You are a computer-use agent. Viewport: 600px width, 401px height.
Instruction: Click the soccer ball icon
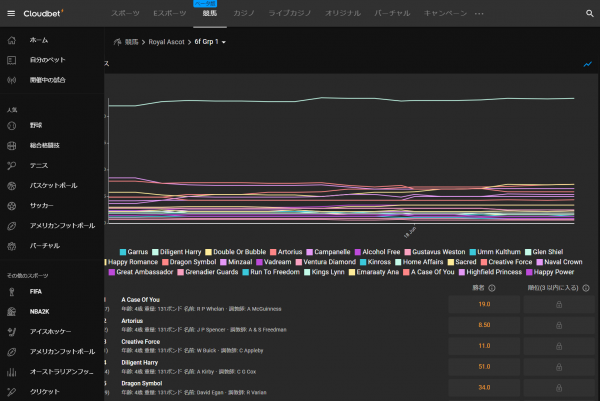pyautogui.click(x=12, y=206)
